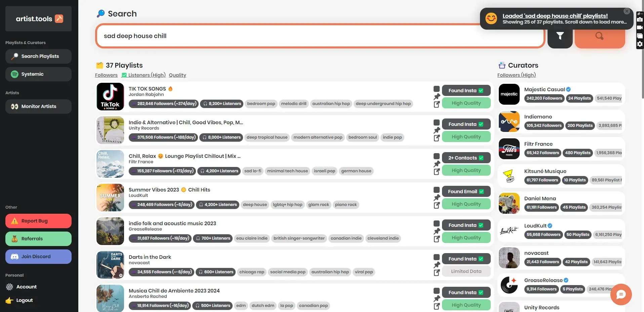
Task: Click the orange magnifier search button
Action: point(600,36)
